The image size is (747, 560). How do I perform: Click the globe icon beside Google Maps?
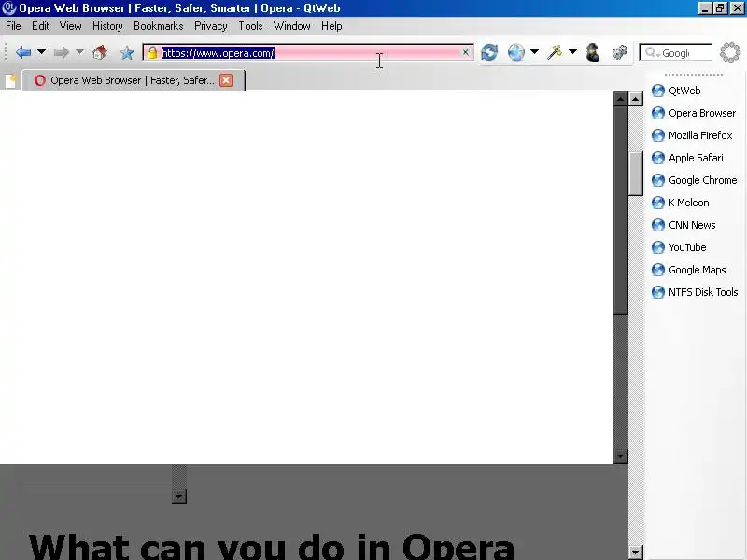[x=658, y=270]
